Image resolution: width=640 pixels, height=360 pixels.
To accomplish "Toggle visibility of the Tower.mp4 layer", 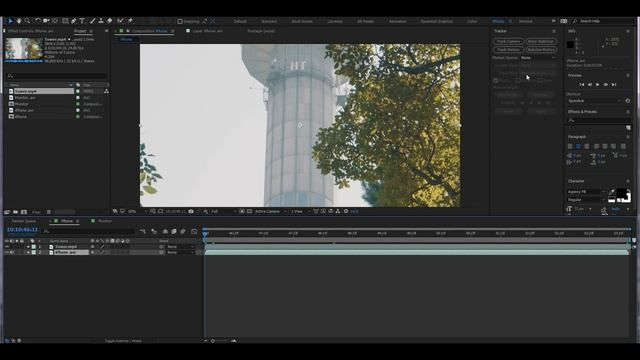I will tap(7, 247).
